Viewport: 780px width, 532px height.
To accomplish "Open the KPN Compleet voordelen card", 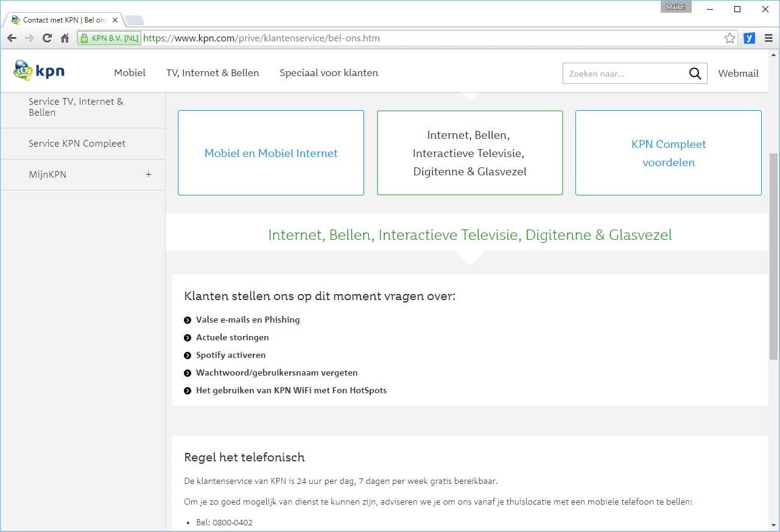I will coord(668,153).
